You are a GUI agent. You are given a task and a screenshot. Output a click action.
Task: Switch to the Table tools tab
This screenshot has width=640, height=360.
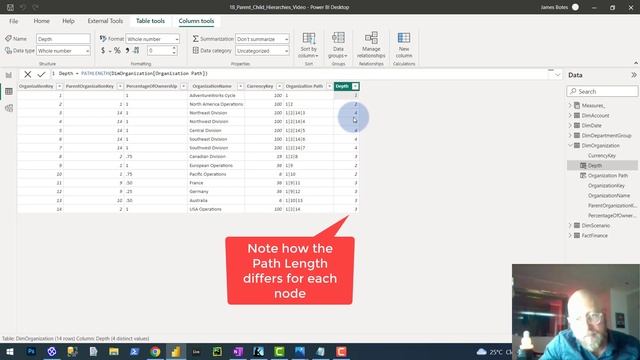pyautogui.click(x=150, y=21)
